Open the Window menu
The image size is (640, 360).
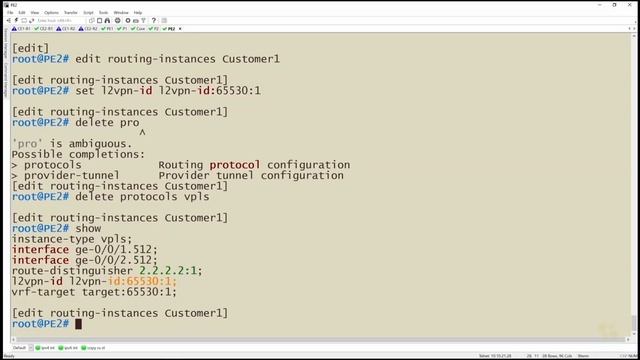point(121,13)
